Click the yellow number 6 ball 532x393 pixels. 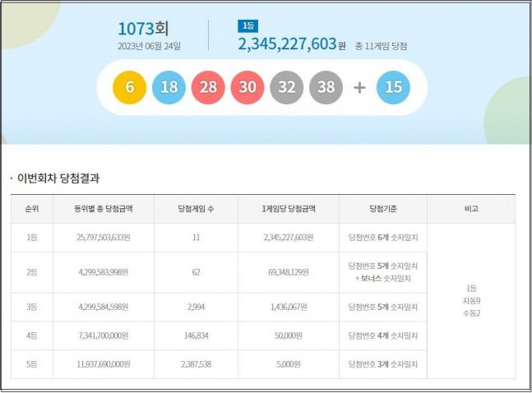(x=128, y=87)
